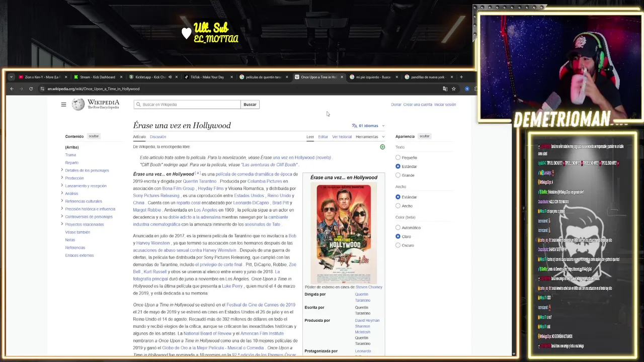The width and height of the screenshot is (644, 362).
Task: Click the site info icon beside the URL
Action: pos(43,89)
